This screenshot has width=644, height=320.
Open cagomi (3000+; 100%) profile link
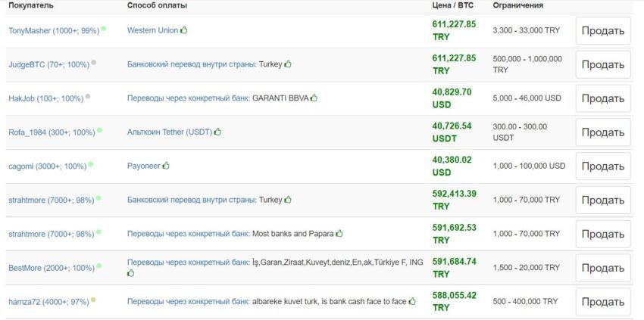[48, 166]
